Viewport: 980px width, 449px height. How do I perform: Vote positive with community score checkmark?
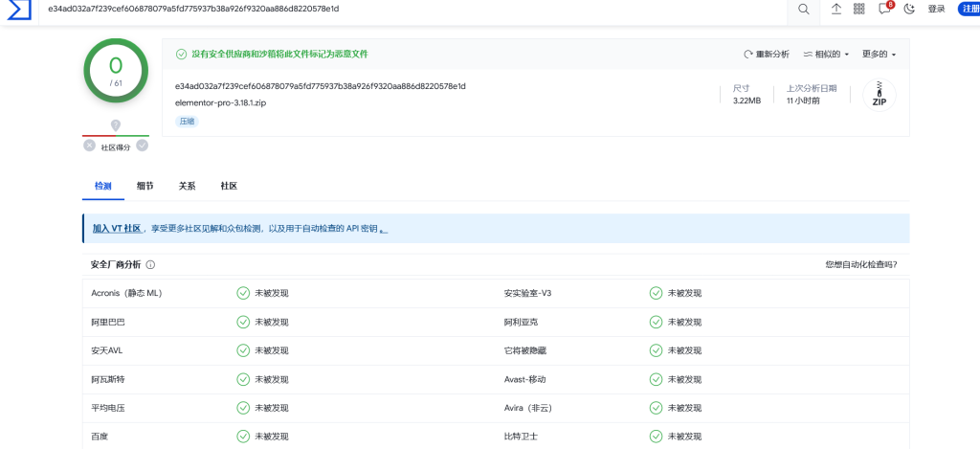tap(142, 146)
